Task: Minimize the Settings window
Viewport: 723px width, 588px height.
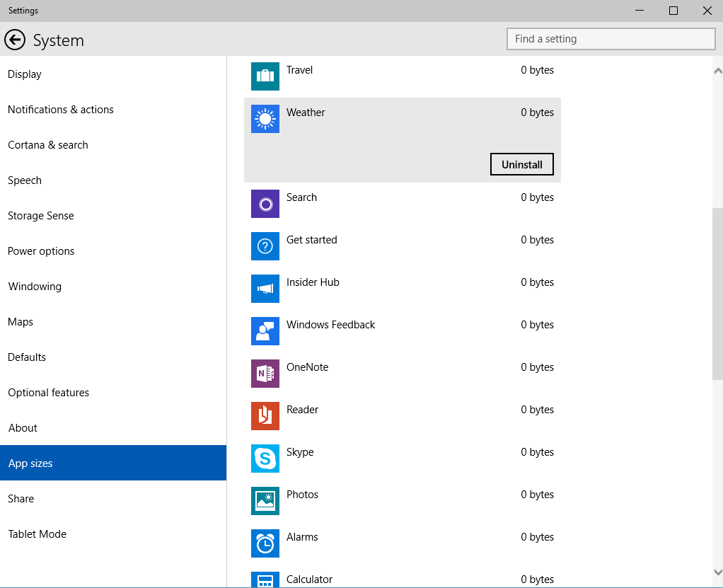Action: (640, 11)
